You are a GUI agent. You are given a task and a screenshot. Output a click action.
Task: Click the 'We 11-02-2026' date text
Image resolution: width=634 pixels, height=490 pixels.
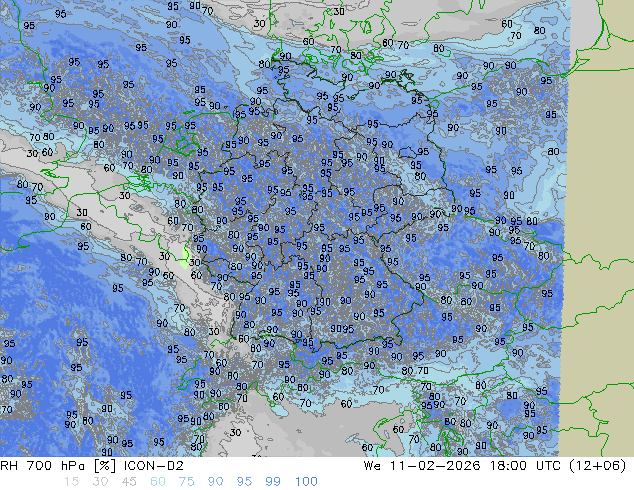click(x=422, y=466)
